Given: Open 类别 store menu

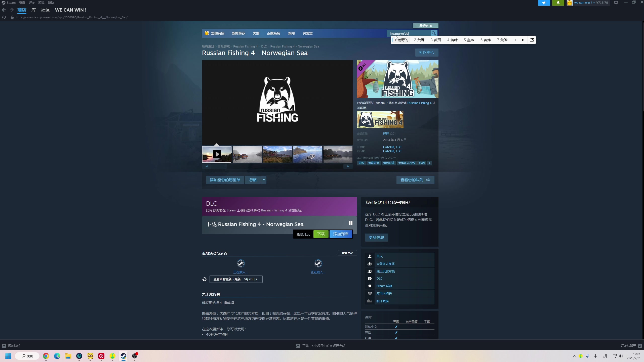Looking at the screenshot, I should click(256, 33).
